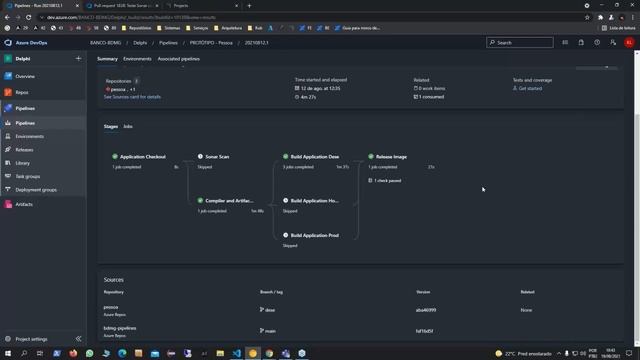Open the Compiler and Artifac... stage

(x=229, y=201)
